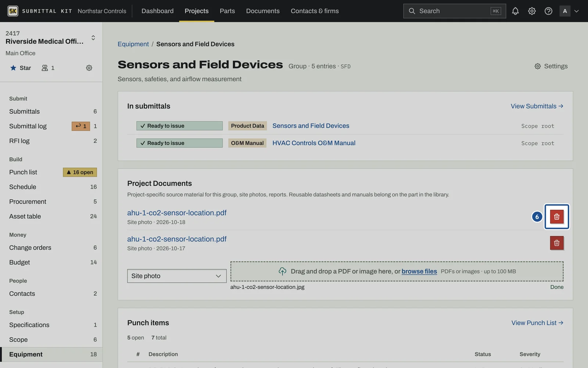
Task: Open group Settings
Action: 551,66
